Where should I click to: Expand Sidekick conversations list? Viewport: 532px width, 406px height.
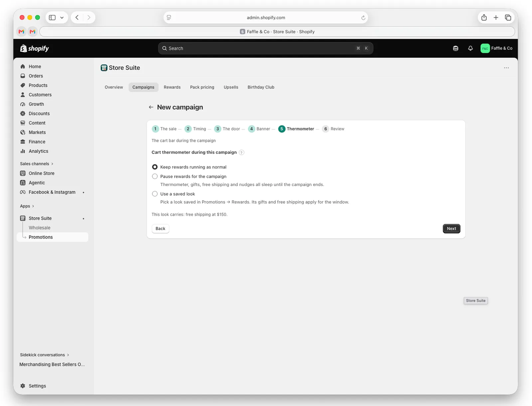(x=45, y=355)
